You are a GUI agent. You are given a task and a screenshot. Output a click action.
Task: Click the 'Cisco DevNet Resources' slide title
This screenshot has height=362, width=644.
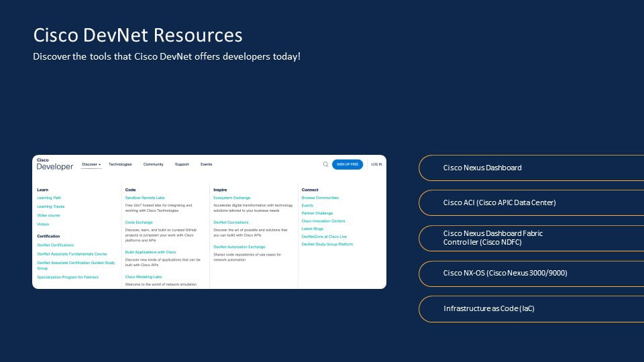tap(138, 35)
